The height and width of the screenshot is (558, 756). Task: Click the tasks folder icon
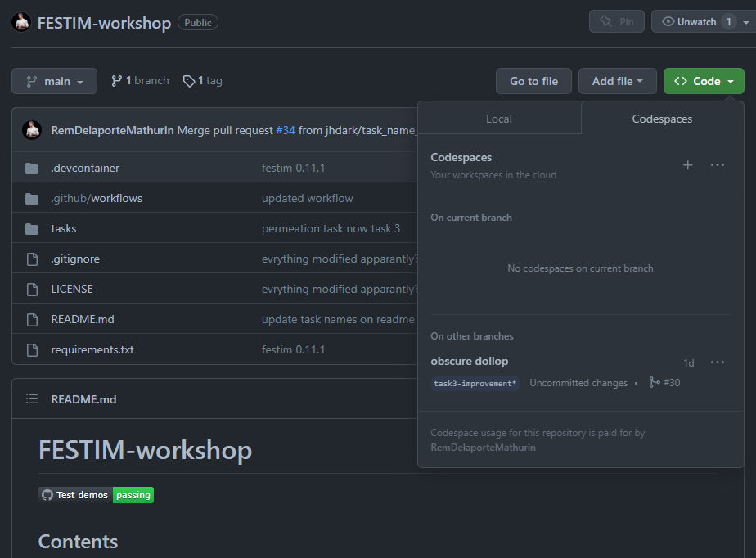click(x=32, y=228)
